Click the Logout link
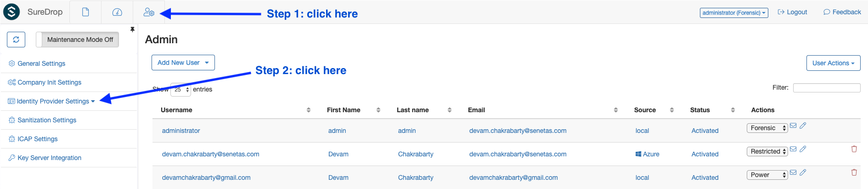The image size is (868, 189). (x=792, y=12)
